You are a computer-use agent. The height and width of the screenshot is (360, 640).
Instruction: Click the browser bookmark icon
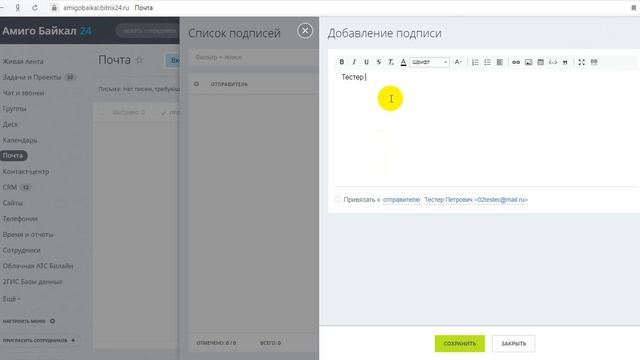pos(633,8)
